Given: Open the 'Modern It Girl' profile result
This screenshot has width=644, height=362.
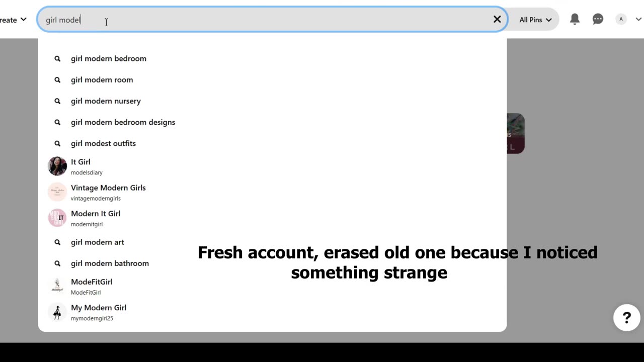Looking at the screenshot, I should [x=272, y=218].
